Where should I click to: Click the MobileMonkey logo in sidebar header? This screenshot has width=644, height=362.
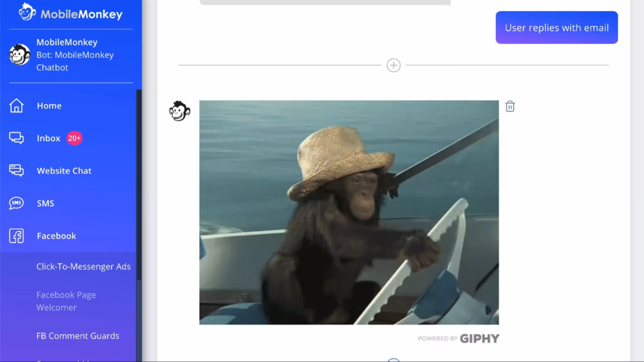71,13
